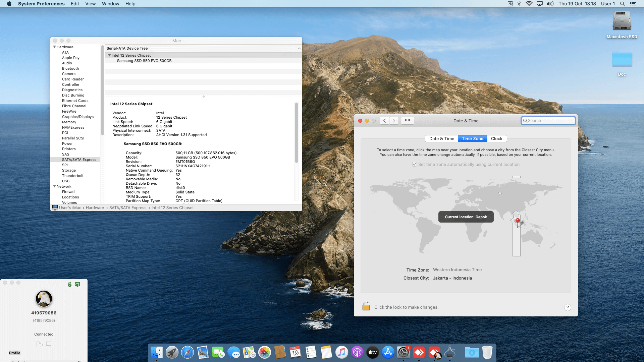Screen dimensions: 644x362
Task: Click the lock to make changes
Action: coord(366,306)
